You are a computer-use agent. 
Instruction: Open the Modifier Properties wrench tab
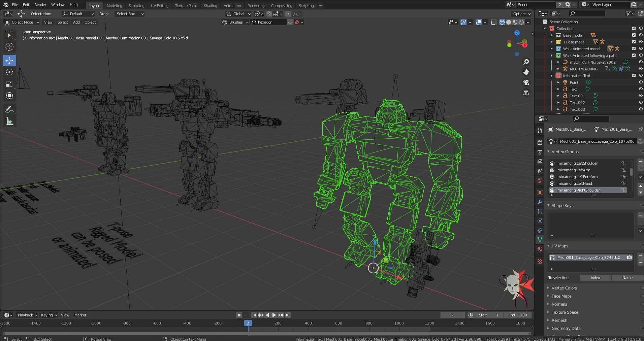click(540, 202)
